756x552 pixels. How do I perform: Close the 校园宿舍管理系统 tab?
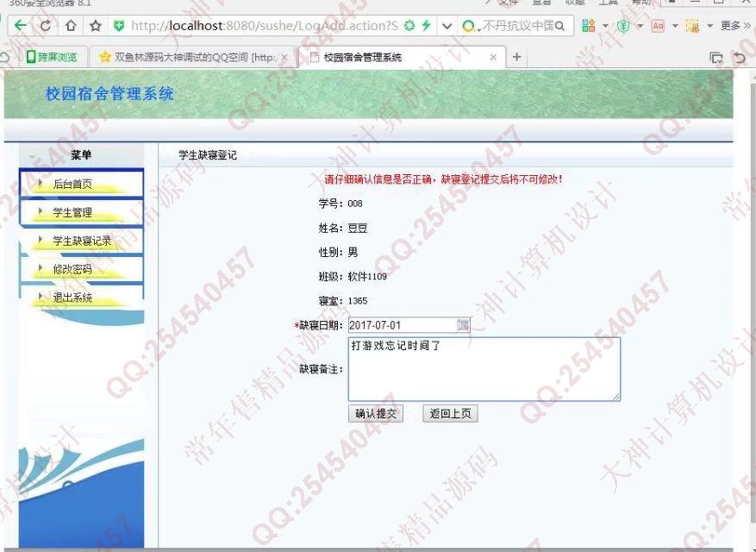493,58
